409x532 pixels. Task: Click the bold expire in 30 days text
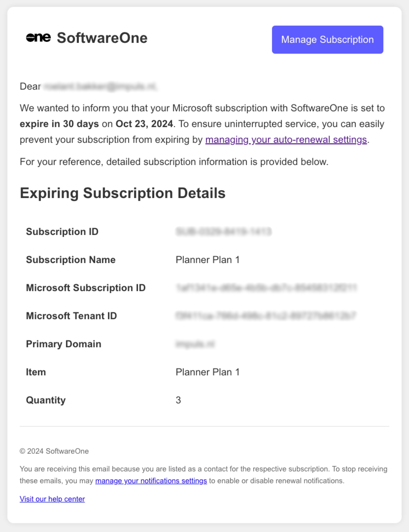[x=59, y=124]
